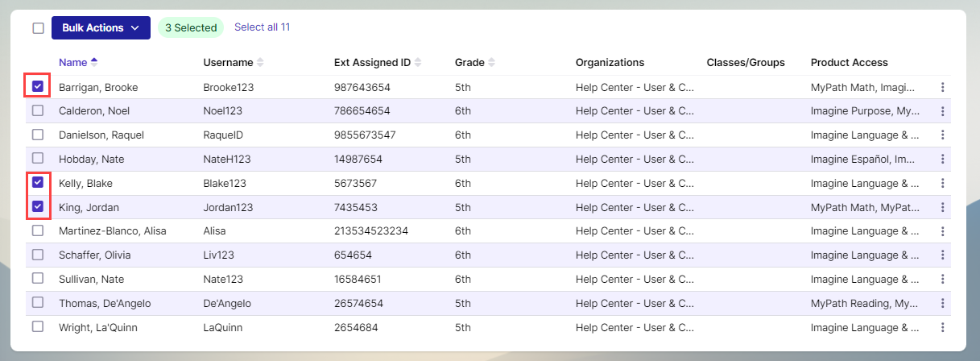
Task: Check the Schaffer, Olivia checkbox
Action: coord(38,255)
